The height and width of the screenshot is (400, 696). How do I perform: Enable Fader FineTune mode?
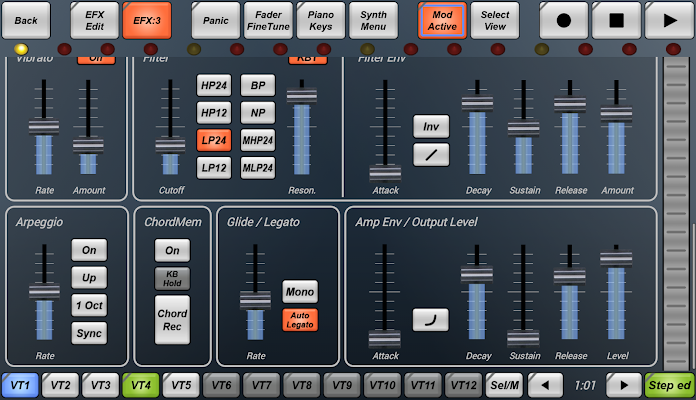pos(268,20)
